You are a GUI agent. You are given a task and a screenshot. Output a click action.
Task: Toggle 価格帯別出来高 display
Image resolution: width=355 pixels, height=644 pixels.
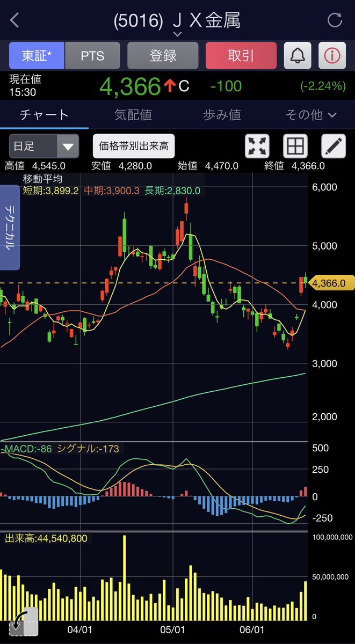[x=134, y=146]
